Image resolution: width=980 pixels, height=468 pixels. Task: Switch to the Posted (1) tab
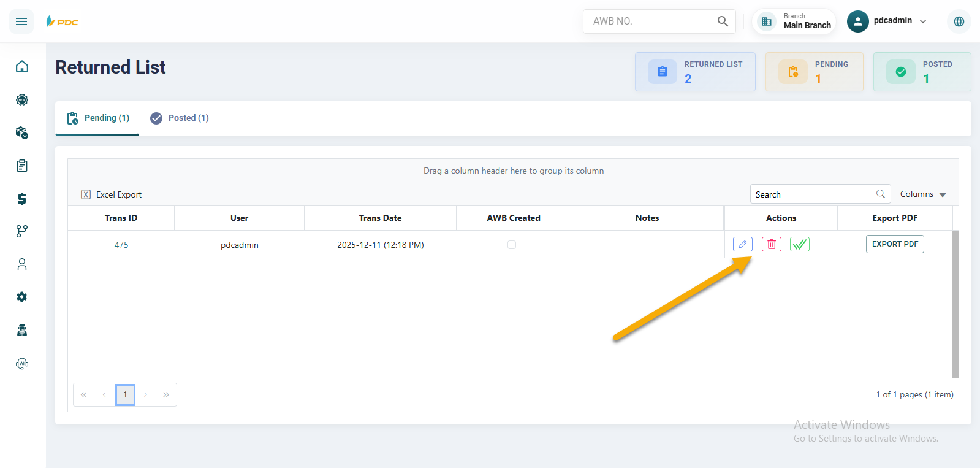[x=180, y=118]
